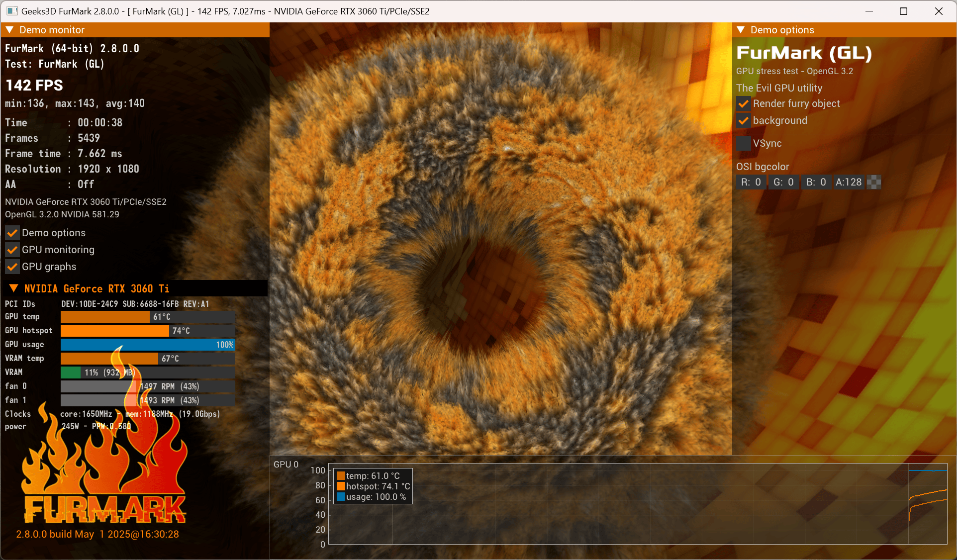Toggle the background checkbox
Image resolution: width=957 pixels, height=560 pixels.
click(x=744, y=120)
